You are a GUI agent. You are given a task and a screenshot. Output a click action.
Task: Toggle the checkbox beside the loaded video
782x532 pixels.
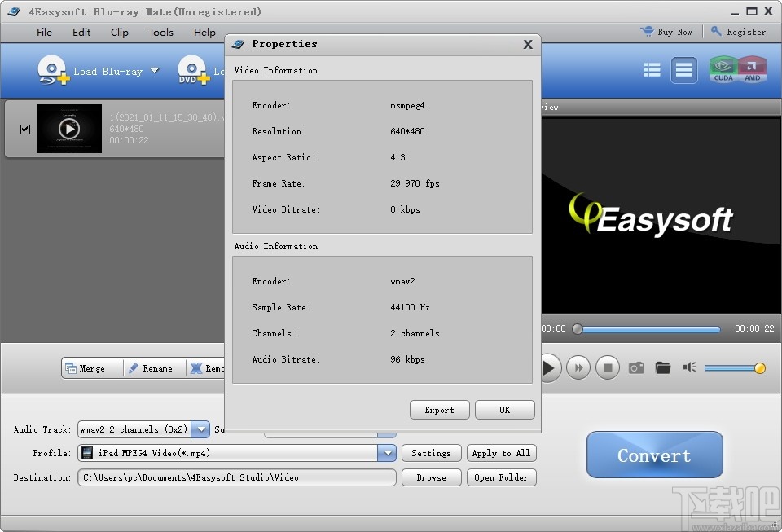[x=24, y=128]
